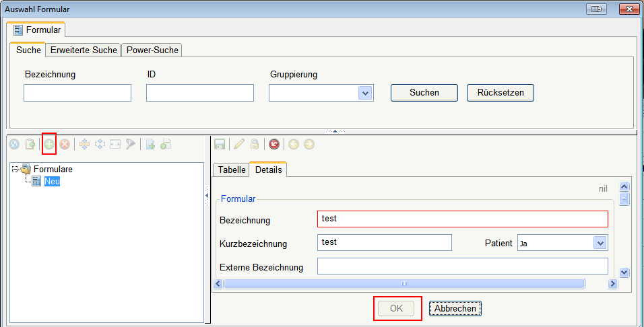The height and width of the screenshot is (327, 644).
Task: Click the filter funnel icon
Action: tap(130, 144)
